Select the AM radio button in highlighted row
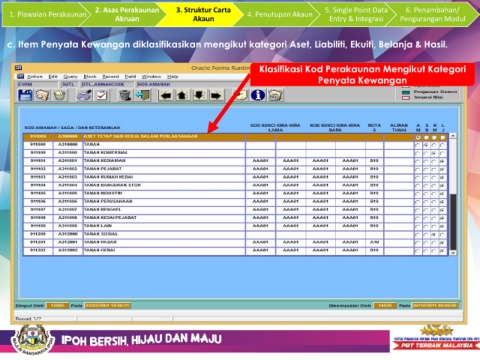The image size is (480, 360). pos(418,137)
